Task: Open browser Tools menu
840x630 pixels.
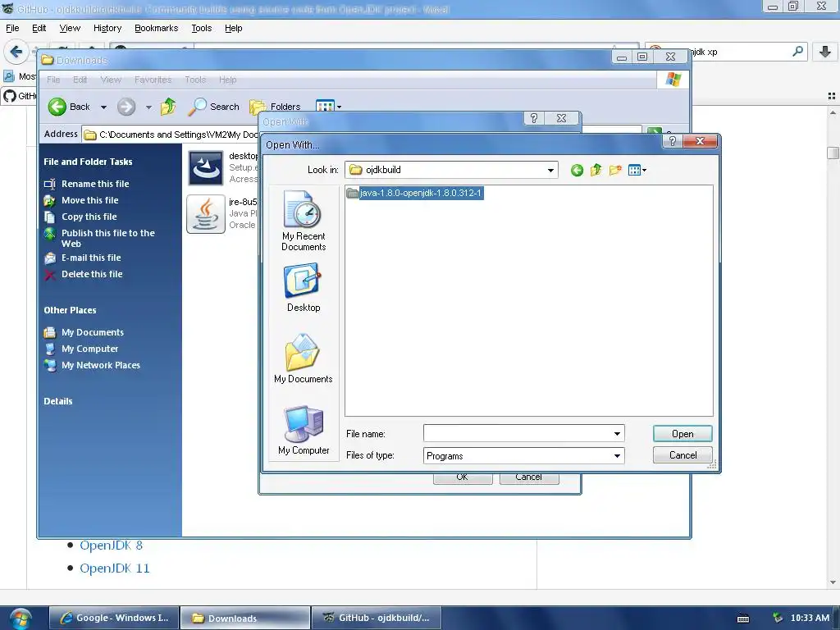Action: pos(202,28)
